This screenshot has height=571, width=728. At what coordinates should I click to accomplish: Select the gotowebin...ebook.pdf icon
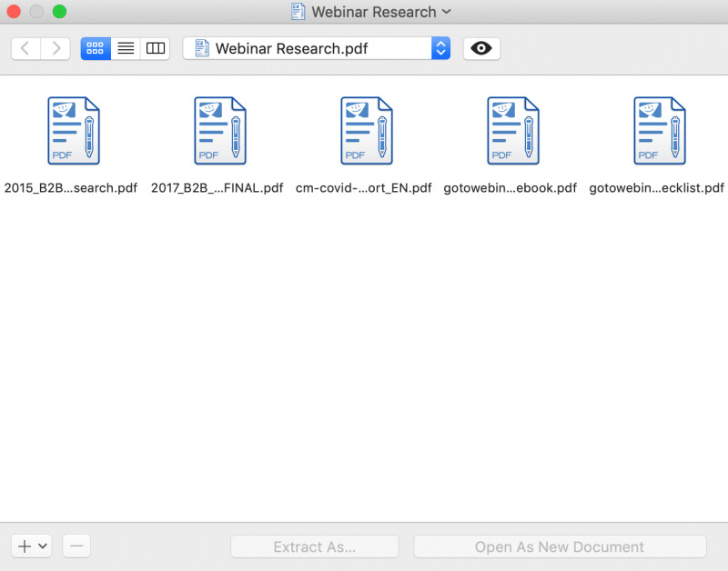(512, 131)
